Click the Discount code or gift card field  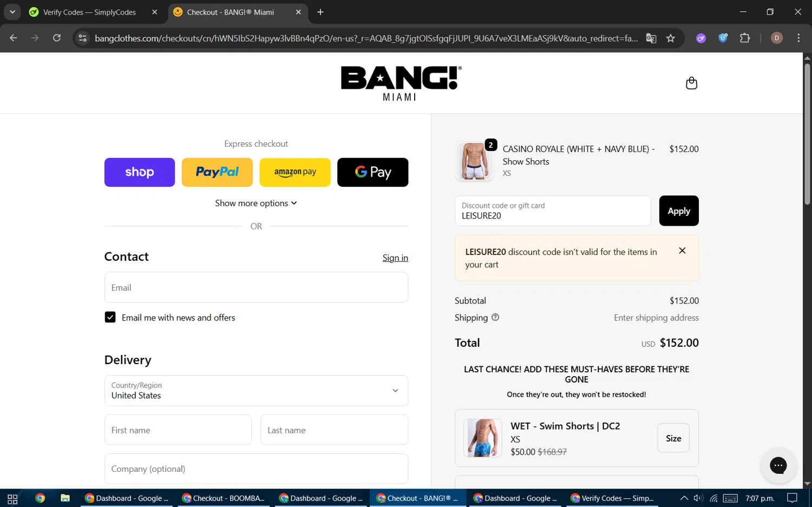click(553, 210)
